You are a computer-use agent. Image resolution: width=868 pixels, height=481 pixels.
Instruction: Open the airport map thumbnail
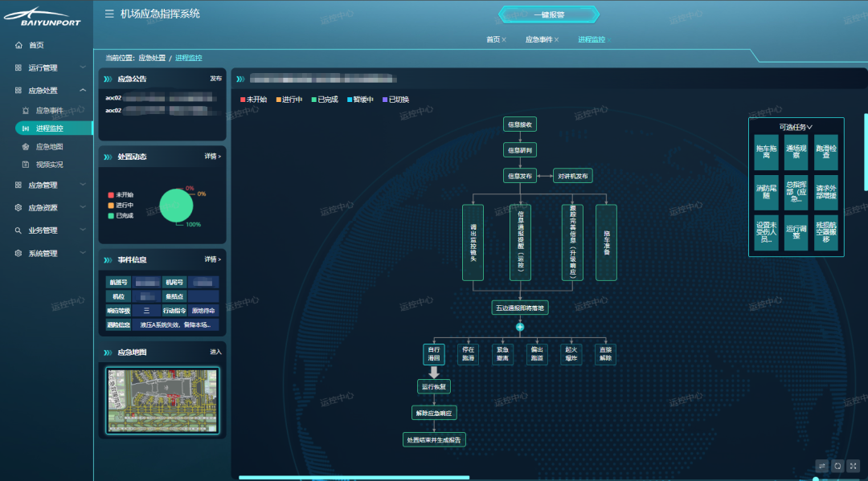[x=162, y=401]
